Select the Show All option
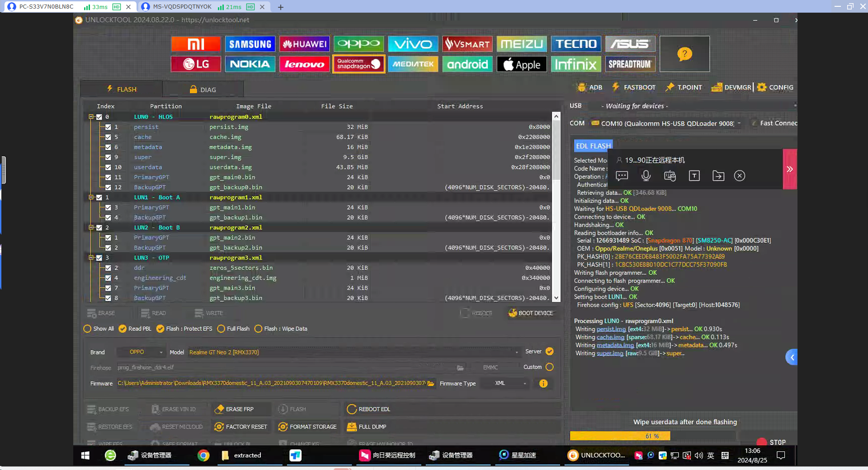 coord(99,329)
